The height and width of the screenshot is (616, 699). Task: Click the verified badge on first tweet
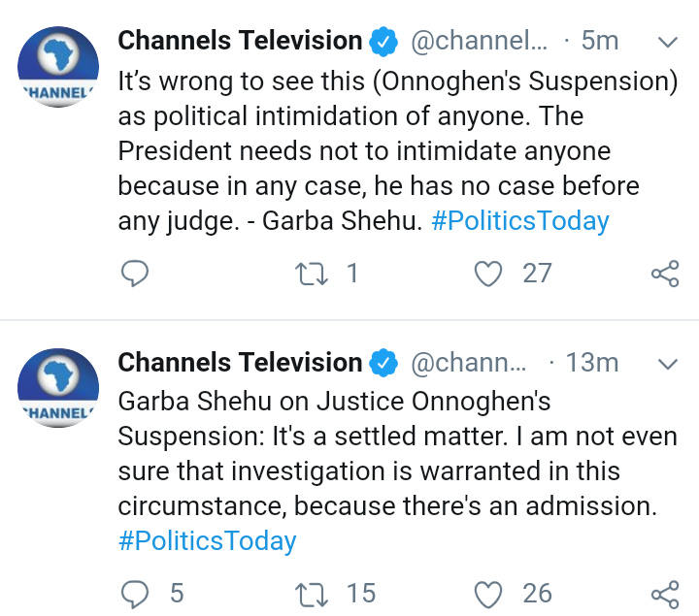coord(385,42)
